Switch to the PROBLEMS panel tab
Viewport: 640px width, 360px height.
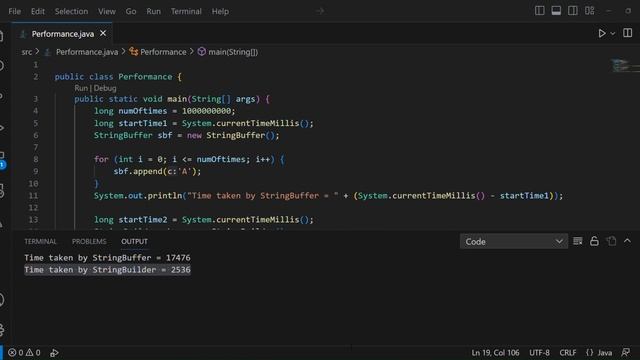point(89,242)
